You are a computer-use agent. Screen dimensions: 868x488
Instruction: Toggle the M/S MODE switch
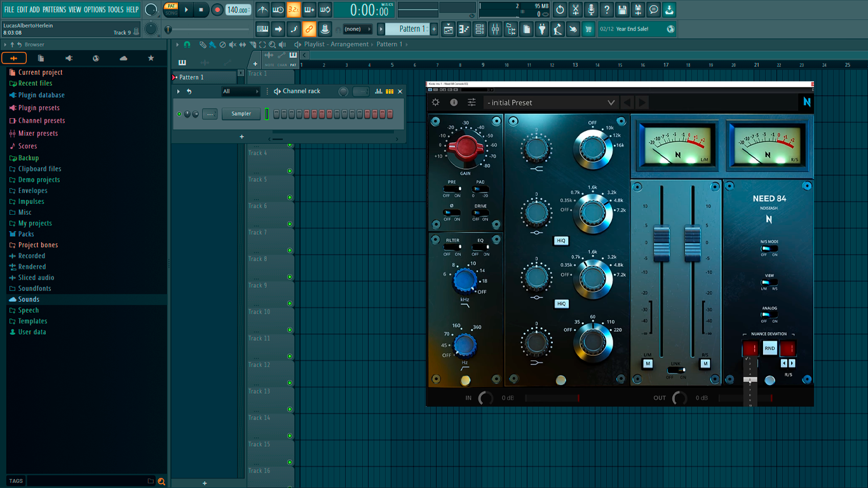coord(770,248)
